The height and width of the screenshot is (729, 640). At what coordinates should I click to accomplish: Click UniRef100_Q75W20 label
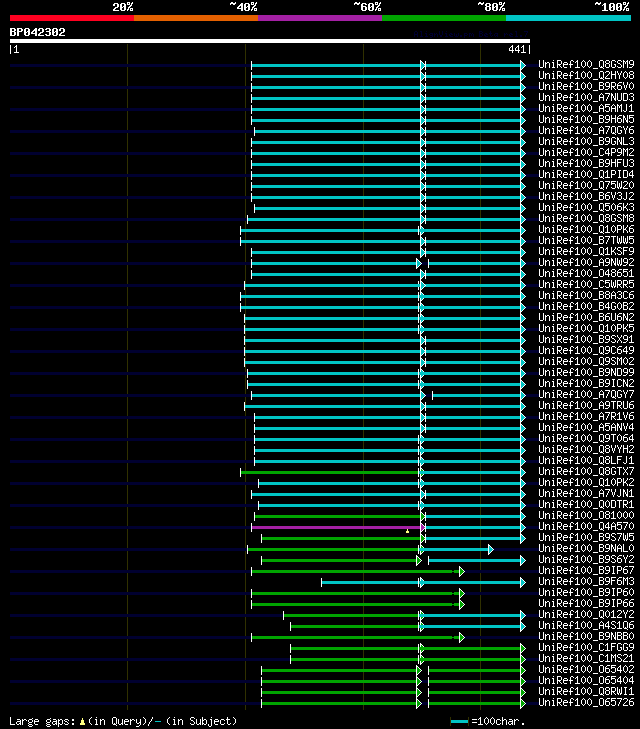click(586, 186)
